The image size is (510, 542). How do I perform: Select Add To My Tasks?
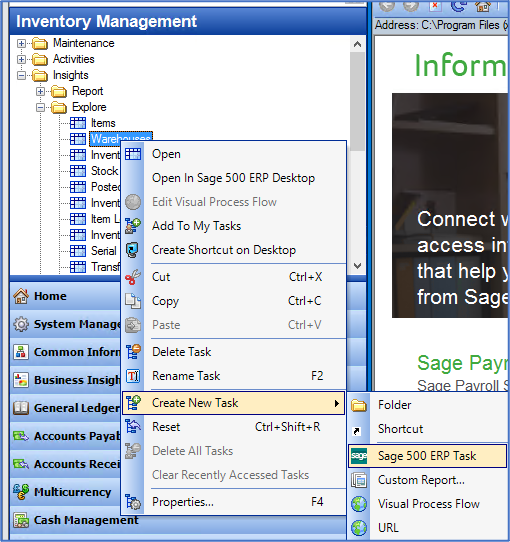[234, 226]
